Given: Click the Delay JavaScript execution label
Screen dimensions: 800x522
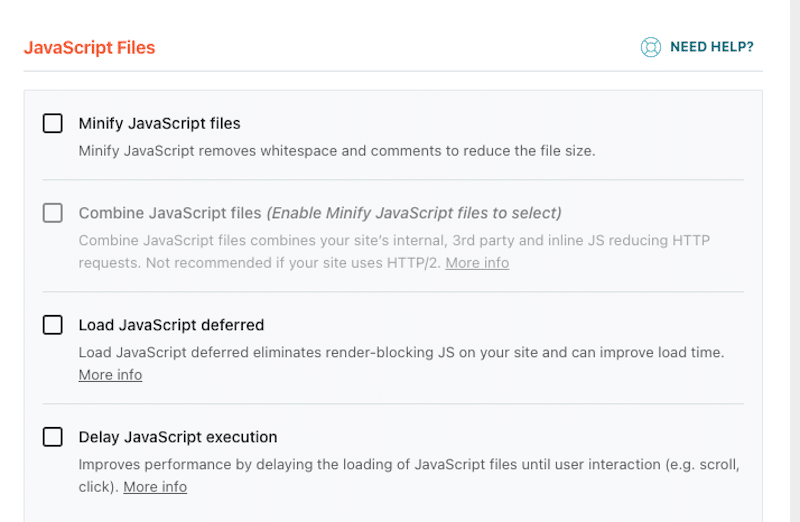Looking at the screenshot, I should coord(178,437).
